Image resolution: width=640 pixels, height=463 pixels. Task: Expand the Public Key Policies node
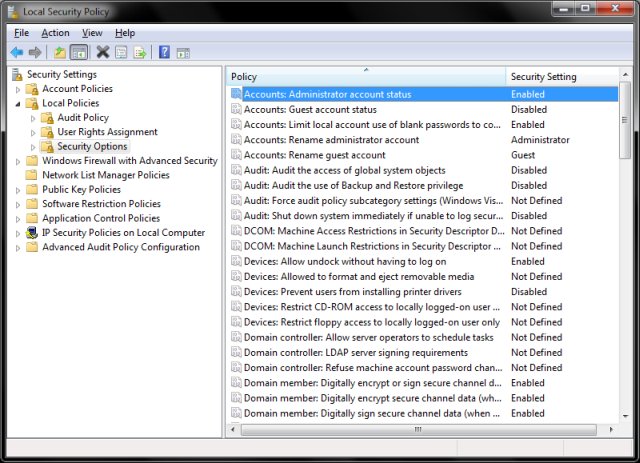pos(17,190)
